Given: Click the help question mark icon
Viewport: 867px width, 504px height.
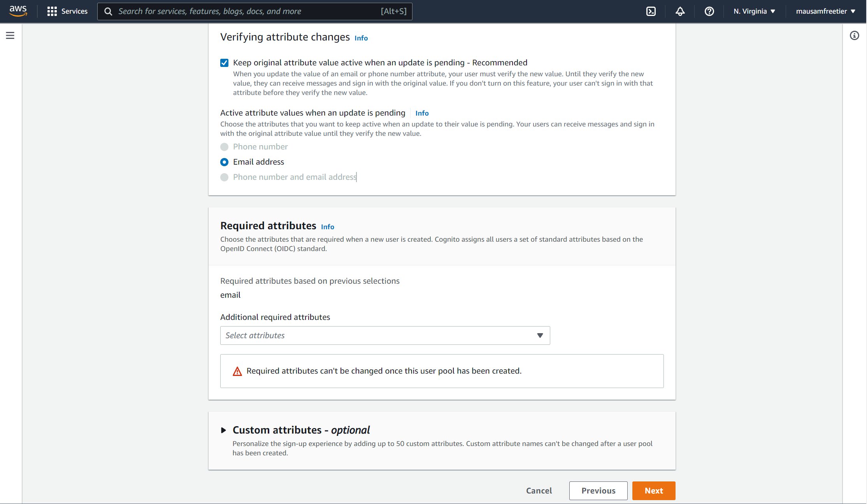Looking at the screenshot, I should click(x=709, y=11).
